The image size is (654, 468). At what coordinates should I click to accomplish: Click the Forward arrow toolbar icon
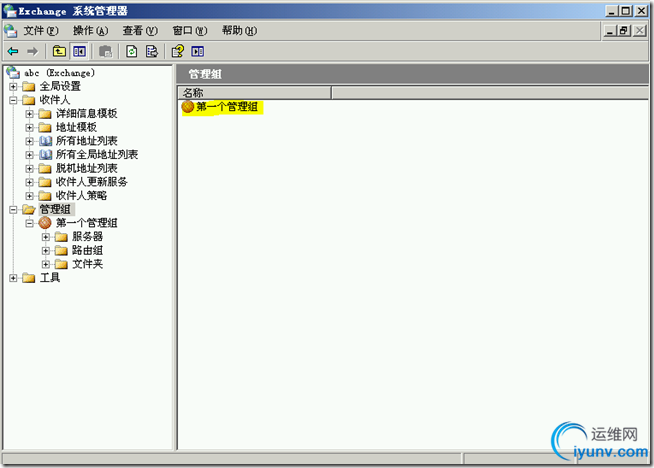point(32,51)
